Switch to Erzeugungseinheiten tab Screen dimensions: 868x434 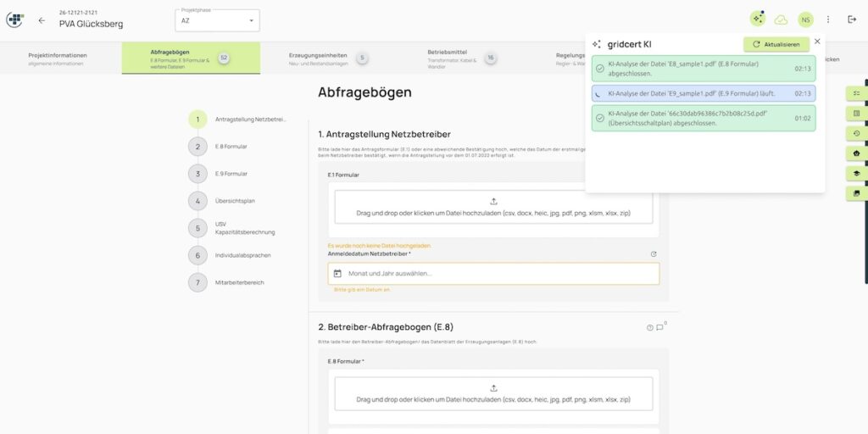coord(330,58)
